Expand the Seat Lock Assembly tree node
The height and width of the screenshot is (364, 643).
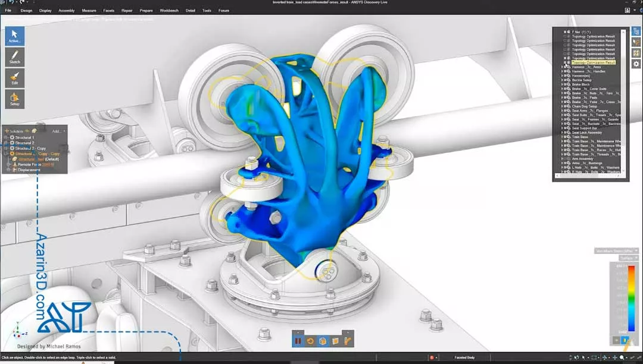pos(562,133)
